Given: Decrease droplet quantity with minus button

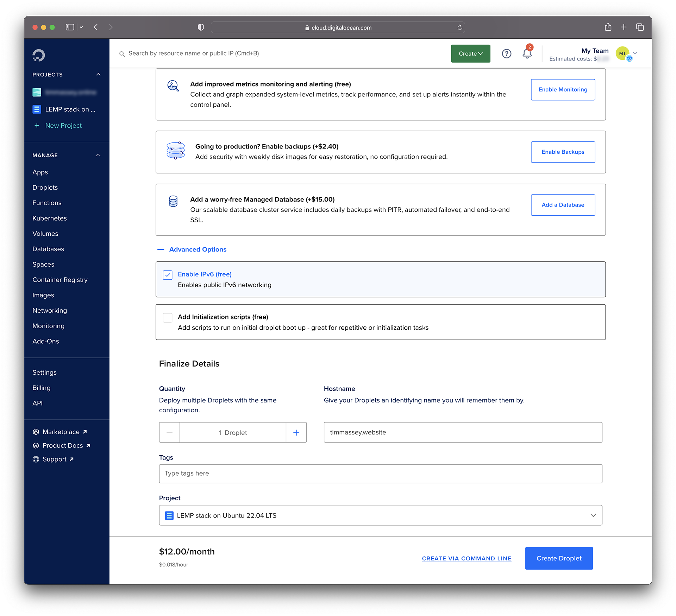Looking at the screenshot, I should pos(169,432).
